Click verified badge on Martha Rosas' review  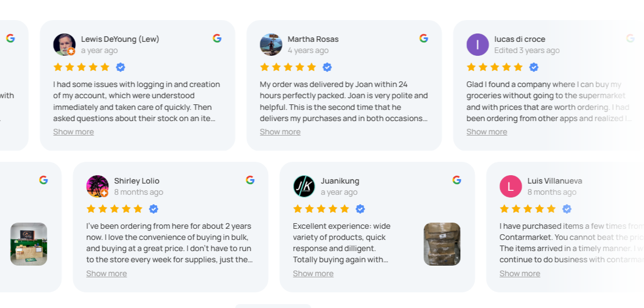pos(327,68)
